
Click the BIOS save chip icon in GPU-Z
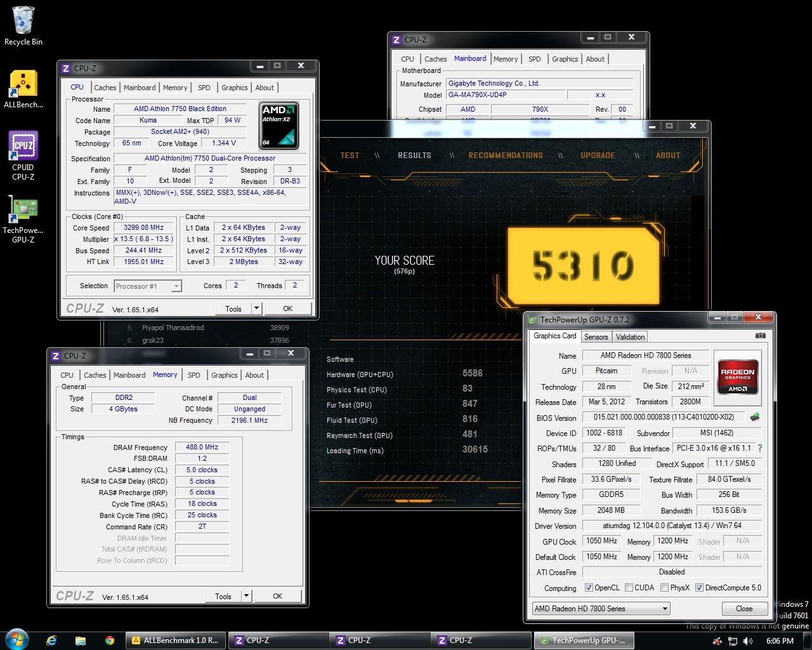(754, 418)
